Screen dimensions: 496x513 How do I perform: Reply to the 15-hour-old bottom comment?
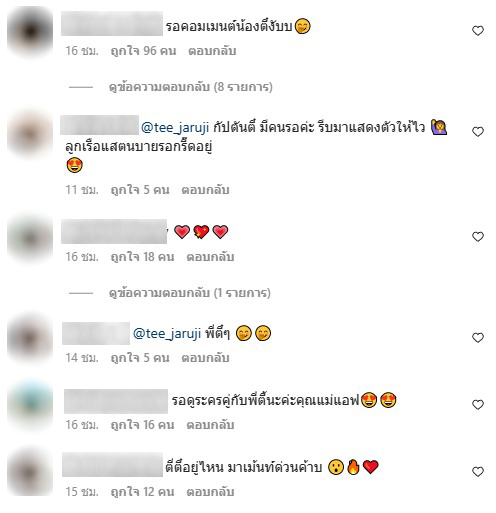point(210,492)
